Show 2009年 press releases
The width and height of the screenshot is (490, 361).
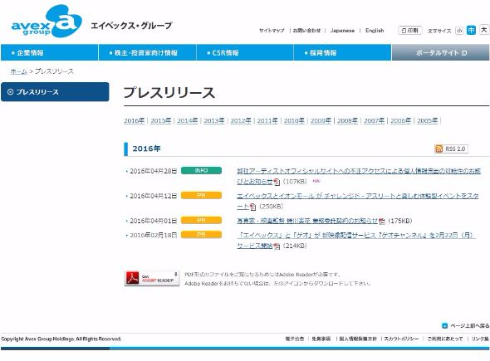point(321,121)
